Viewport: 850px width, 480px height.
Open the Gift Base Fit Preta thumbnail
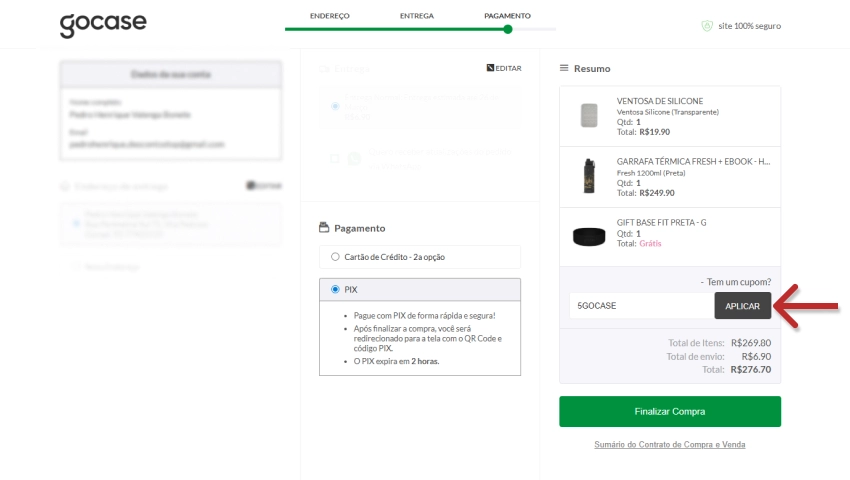click(589, 237)
